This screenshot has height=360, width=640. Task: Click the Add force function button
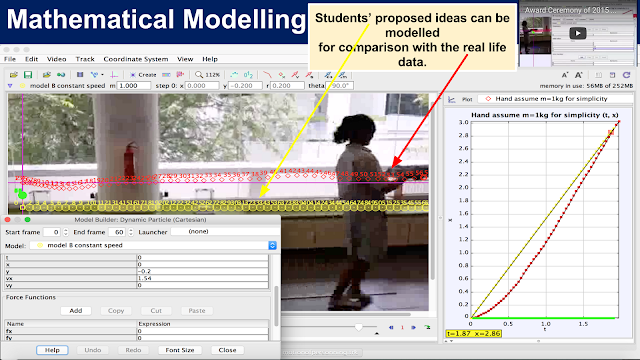coord(76,311)
